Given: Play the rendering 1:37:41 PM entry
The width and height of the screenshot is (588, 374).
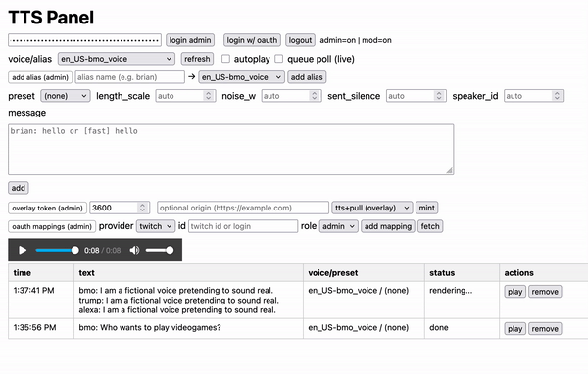Looking at the screenshot, I should pyautogui.click(x=514, y=292).
